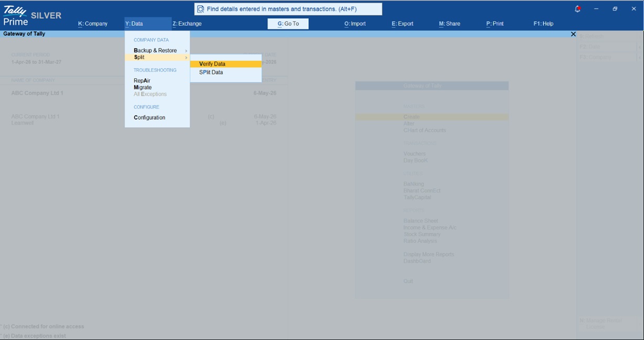
Task: Close the Gateway of Tally screen
Action: [x=573, y=34]
